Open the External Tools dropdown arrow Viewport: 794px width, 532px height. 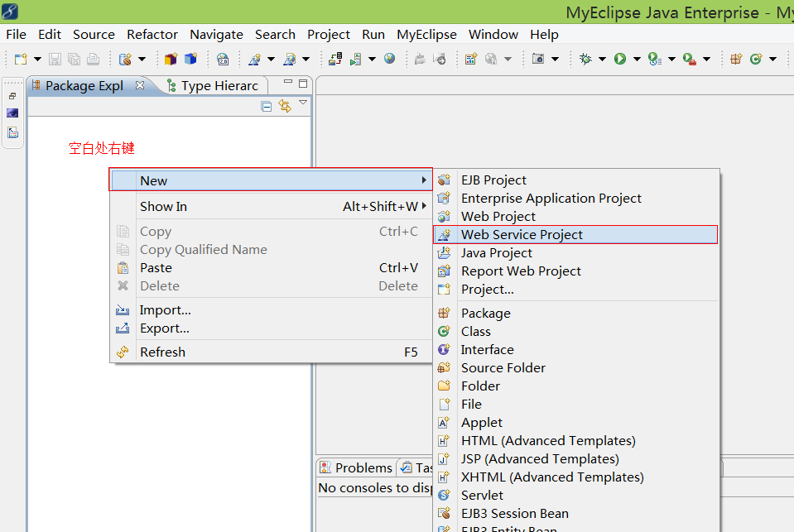click(x=706, y=60)
